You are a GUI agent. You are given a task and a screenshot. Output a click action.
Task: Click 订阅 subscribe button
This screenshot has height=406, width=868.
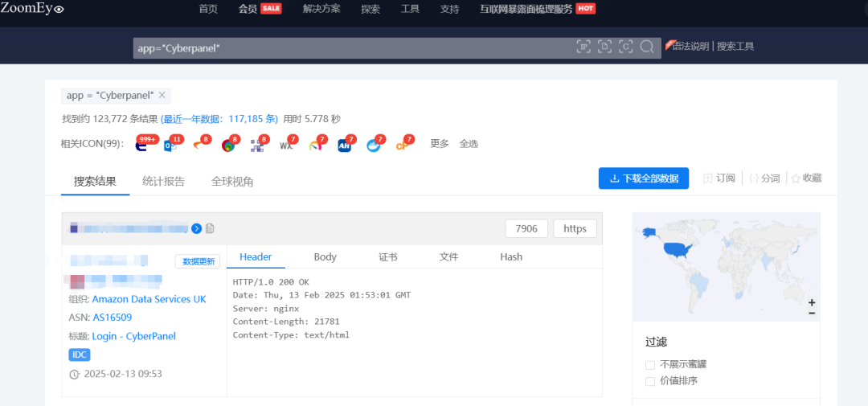[719, 178]
